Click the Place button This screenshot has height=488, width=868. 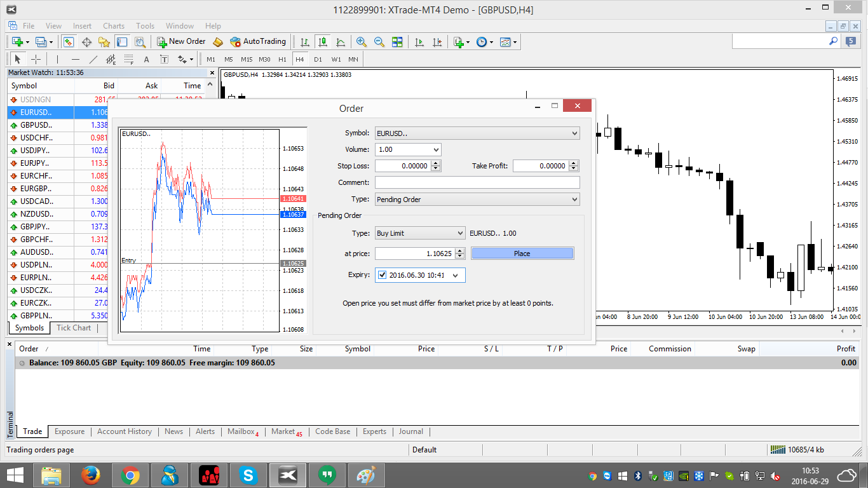(x=522, y=254)
